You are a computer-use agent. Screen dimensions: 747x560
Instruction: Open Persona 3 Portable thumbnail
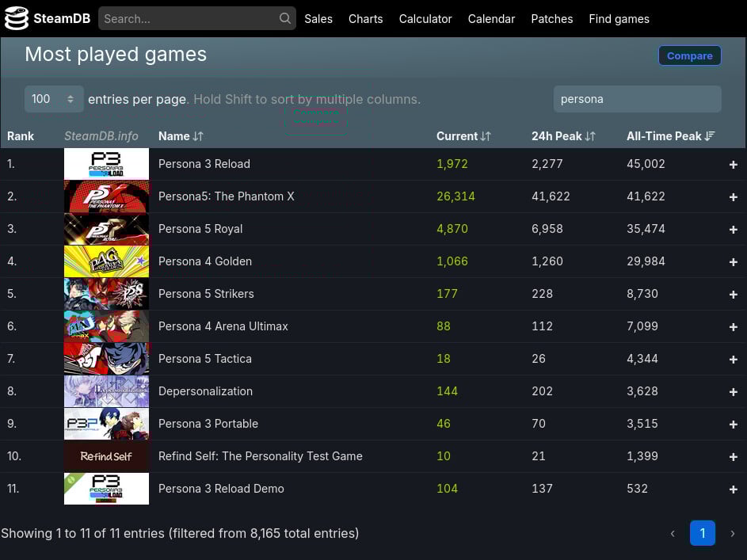(106, 423)
